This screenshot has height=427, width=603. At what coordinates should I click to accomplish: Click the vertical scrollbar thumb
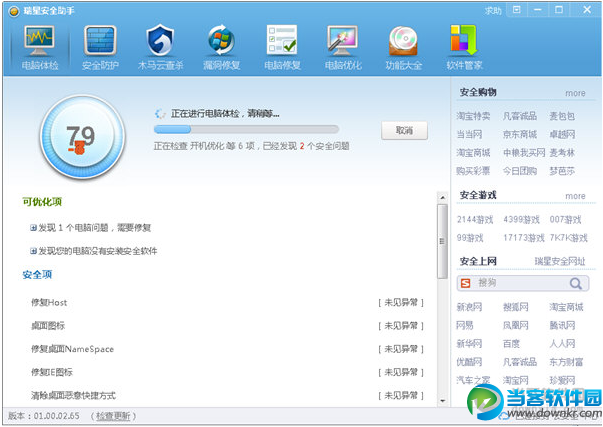[443, 241]
